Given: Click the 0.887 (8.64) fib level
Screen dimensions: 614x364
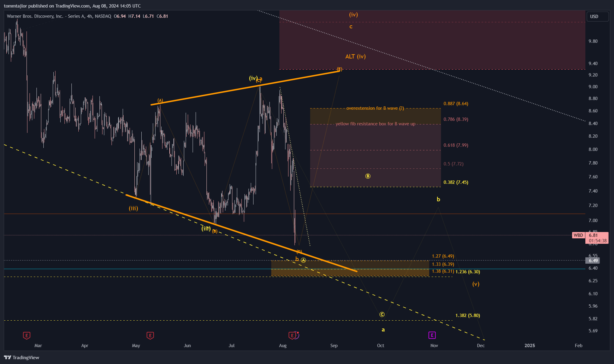Looking at the screenshot, I should (456, 104).
